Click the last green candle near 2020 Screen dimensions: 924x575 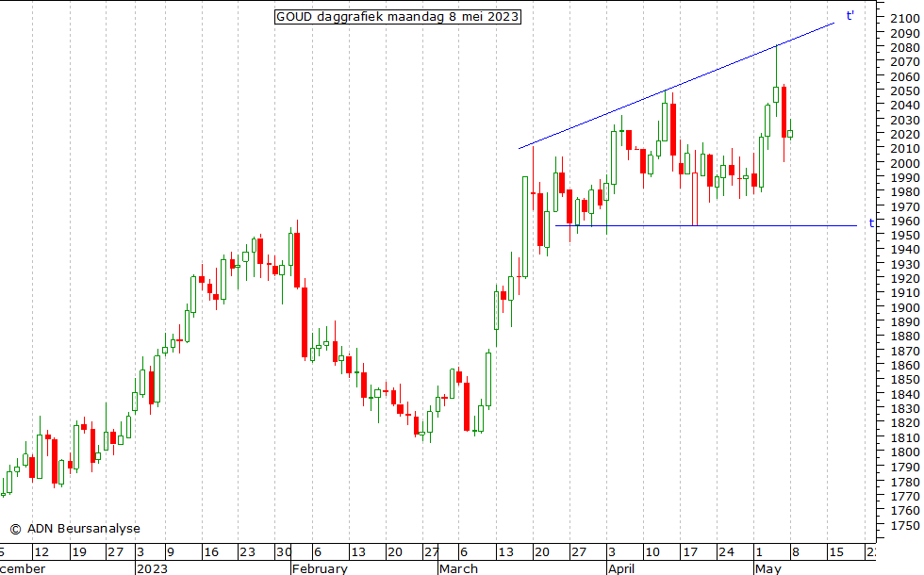(790, 134)
